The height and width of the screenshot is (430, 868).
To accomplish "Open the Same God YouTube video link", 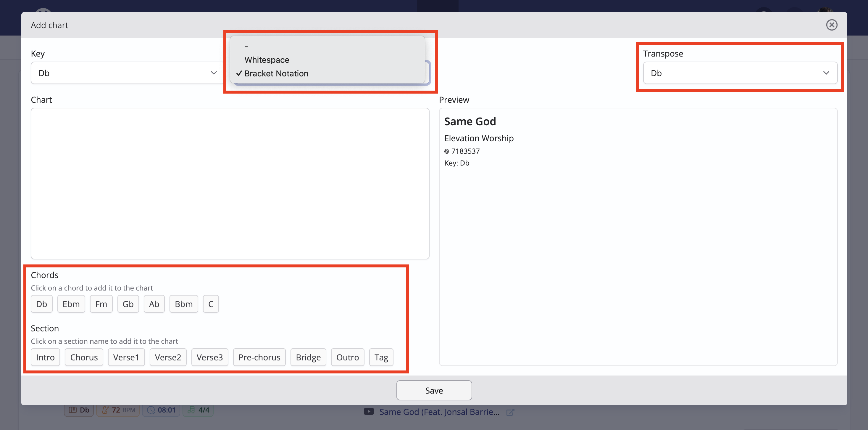I will 439,412.
